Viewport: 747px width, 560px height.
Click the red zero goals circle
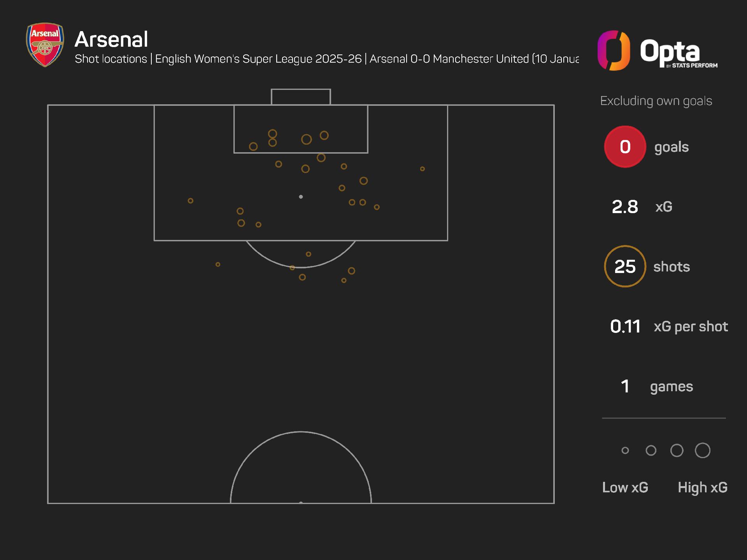click(625, 147)
